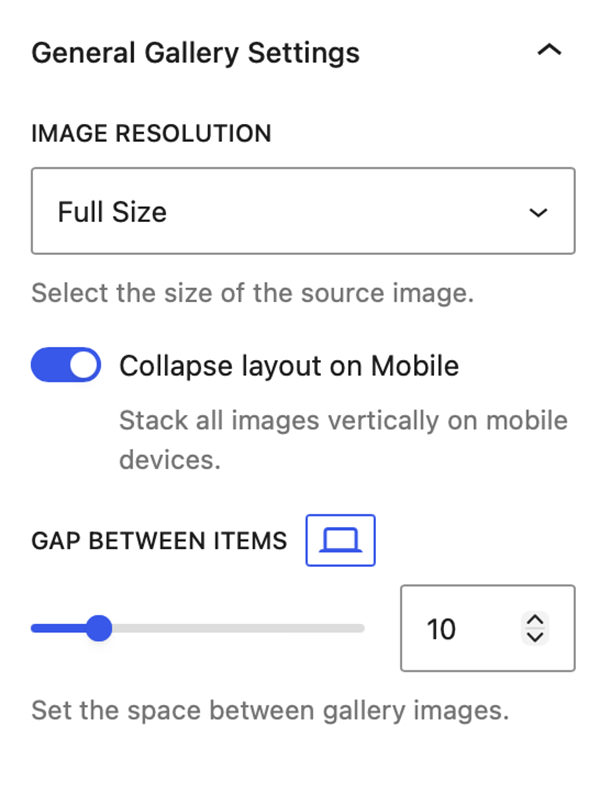Viewport: 600px width, 793px height.
Task: Click the laptop icon next to Gap Between Items
Action: pos(340,540)
